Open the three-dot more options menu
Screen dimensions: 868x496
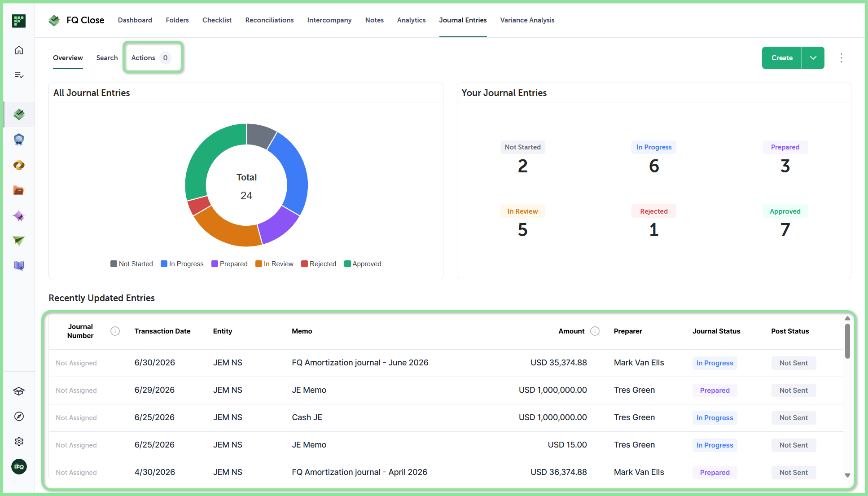coord(842,58)
